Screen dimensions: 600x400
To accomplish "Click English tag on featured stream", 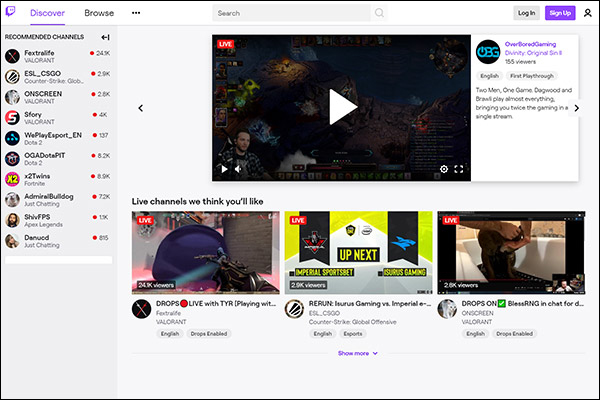I will 489,76.
